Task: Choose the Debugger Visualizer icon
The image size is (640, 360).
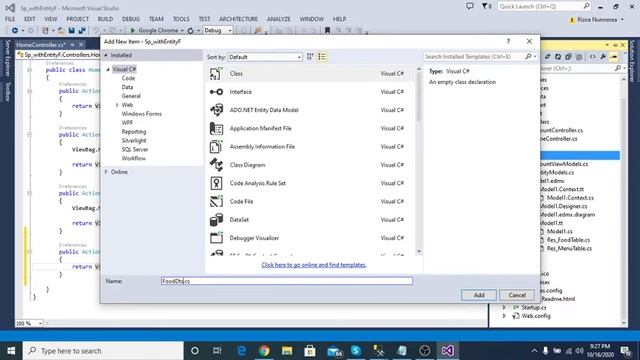Action: coord(216,238)
